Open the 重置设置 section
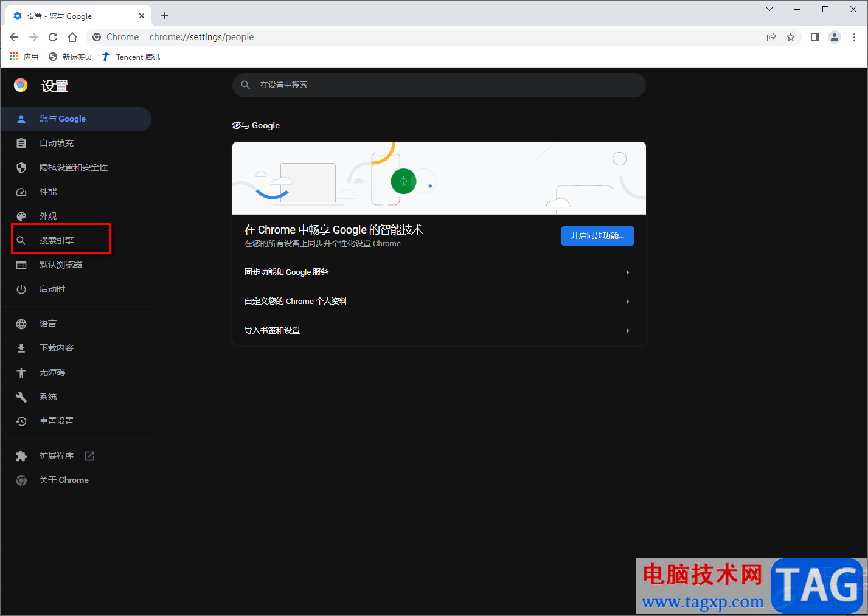Viewport: 868px width, 616px height. [75, 421]
